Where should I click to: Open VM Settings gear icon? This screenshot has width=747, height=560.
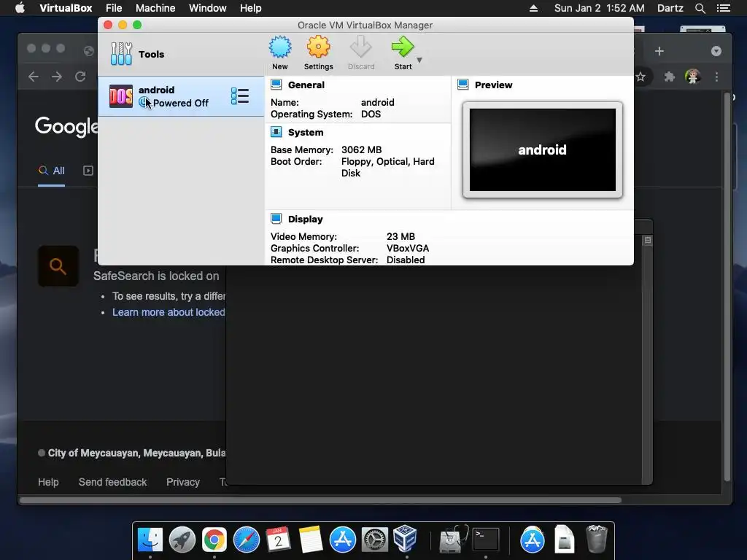[318, 47]
